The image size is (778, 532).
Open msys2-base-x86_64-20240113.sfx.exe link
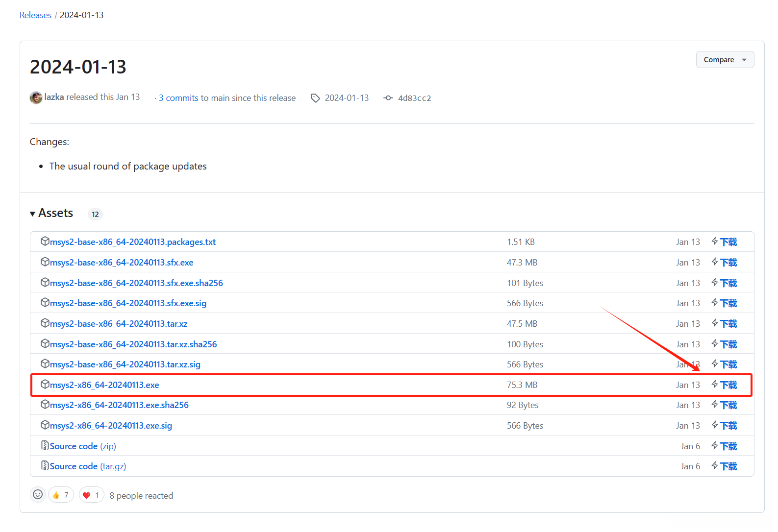point(122,263)
